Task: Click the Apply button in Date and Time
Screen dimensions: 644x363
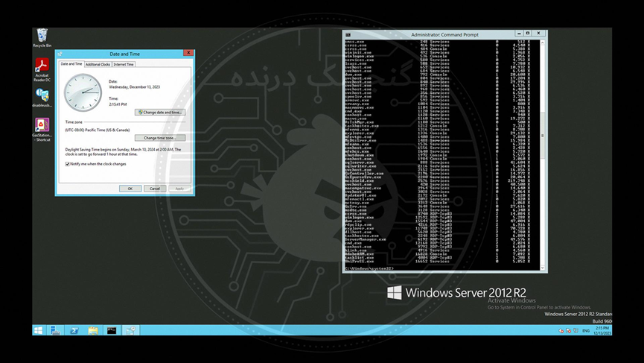Action: 179,189
